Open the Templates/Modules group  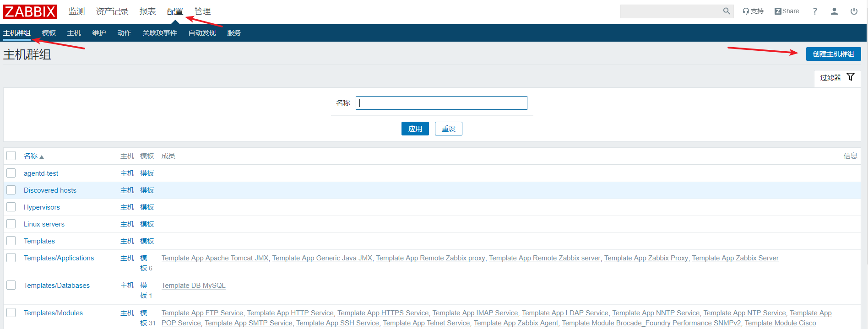(x=53, y=313)
